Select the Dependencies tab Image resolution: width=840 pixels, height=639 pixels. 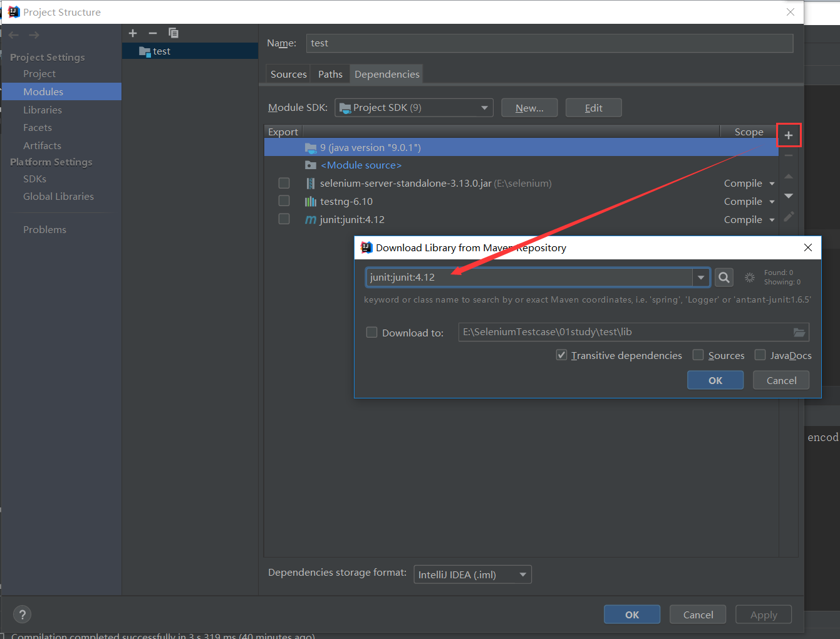[386, 74]
